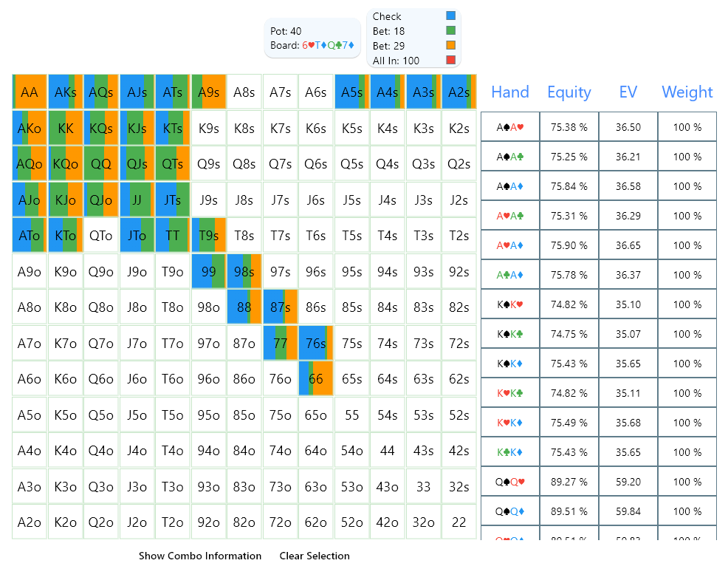Click the 66 pocket pair cell
Screen dimensions: 728x566
click(316, 378)
